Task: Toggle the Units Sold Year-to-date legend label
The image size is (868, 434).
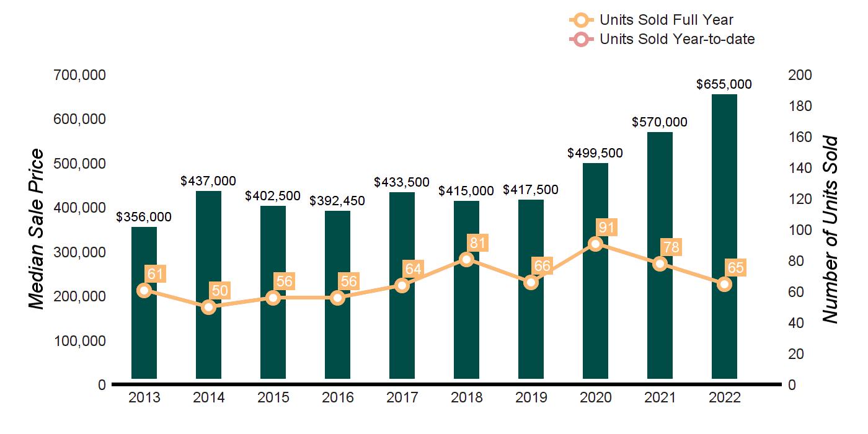Action: [677, 40]
